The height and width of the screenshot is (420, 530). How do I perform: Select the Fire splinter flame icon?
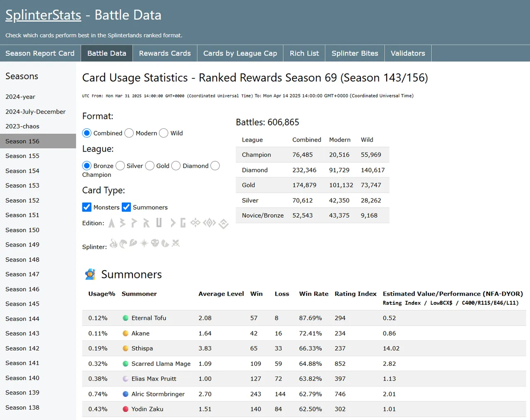113,243
